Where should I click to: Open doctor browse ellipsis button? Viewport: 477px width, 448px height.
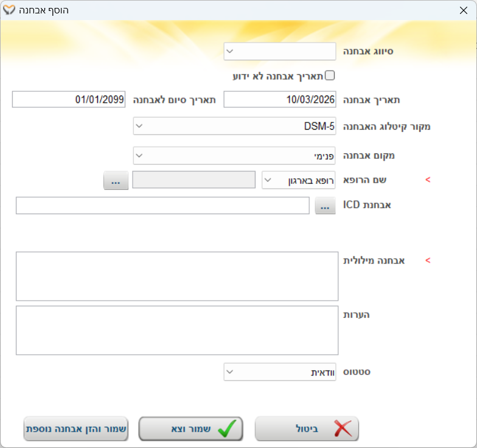[x=116, y=180]
